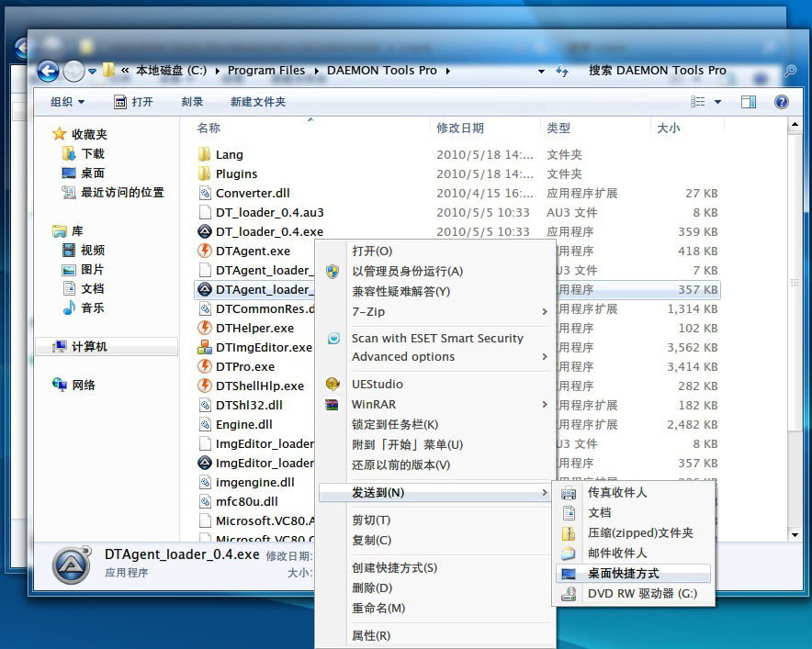
Task: Expand Program Files breadcrumb arrow
Action: coord(316,71)
